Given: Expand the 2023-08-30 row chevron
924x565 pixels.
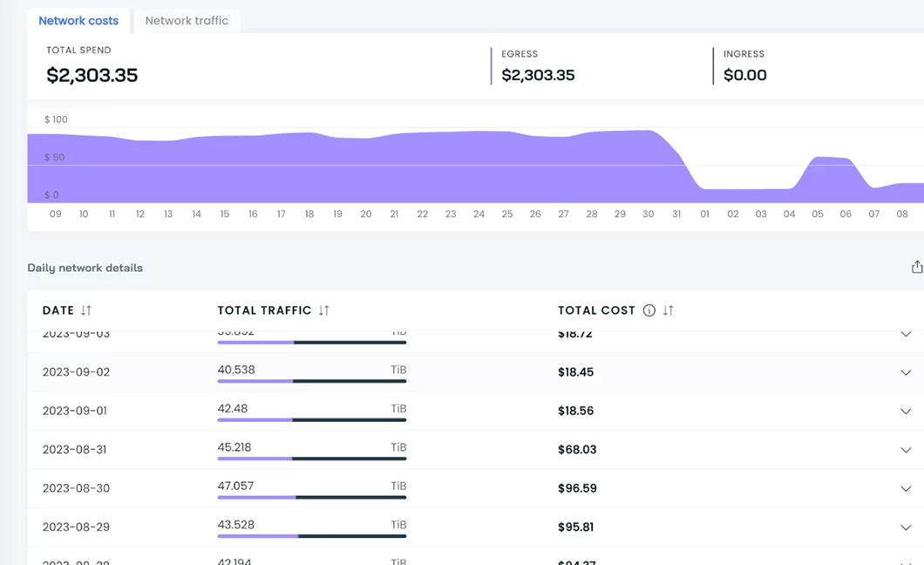Looking at the screenshot, I should tap(906, 489).
